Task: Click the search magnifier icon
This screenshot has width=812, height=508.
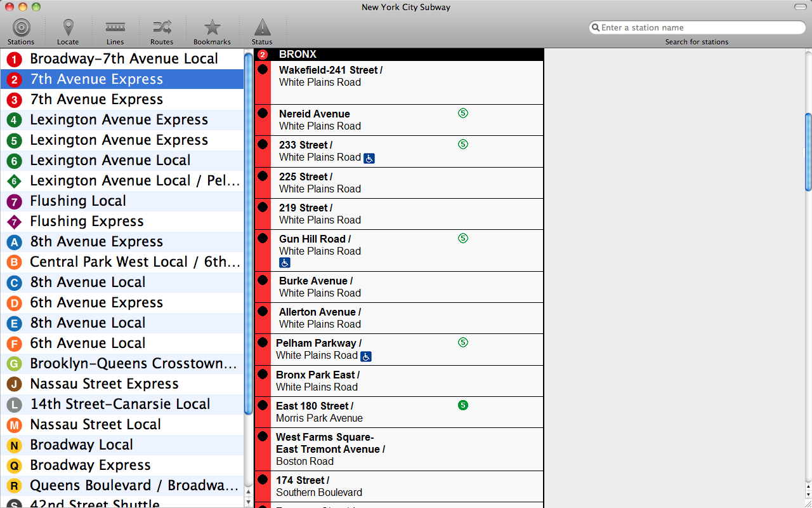Action: pyautogui.click(x=595, y=27)
